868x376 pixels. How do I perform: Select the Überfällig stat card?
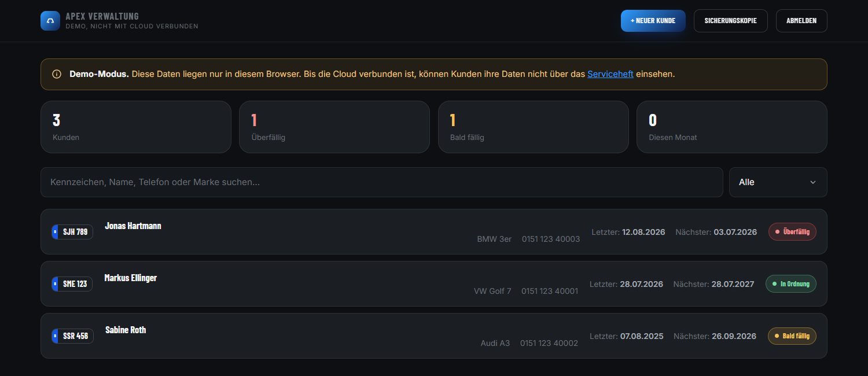334,127
